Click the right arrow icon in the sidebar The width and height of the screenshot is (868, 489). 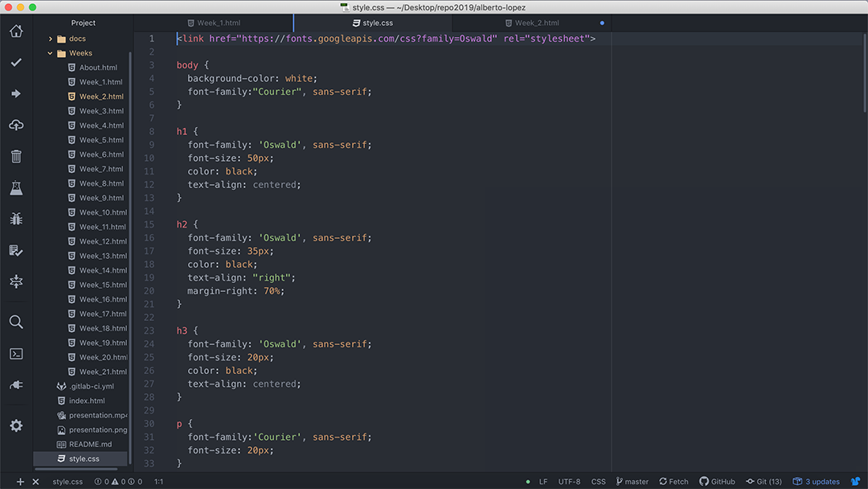16,93
